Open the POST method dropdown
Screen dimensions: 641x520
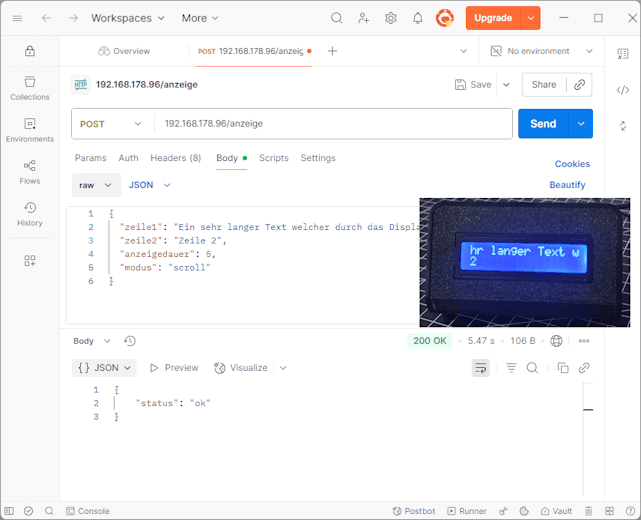tap(111, 124)
